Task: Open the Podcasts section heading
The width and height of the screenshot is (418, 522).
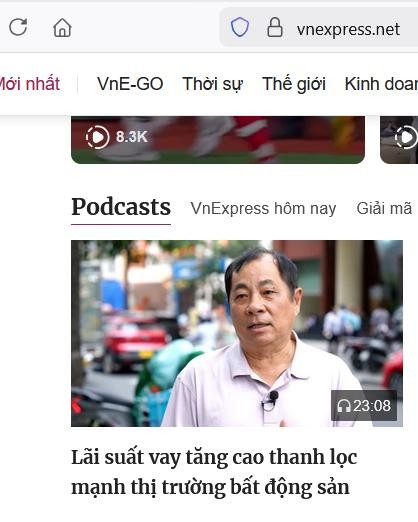Action: [121, 207]
